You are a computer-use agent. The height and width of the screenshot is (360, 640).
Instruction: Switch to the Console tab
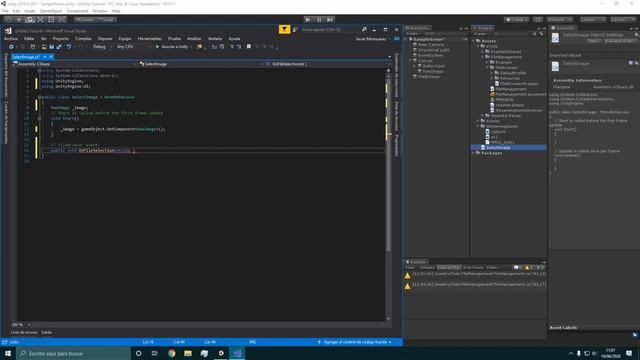pos(416,262)
